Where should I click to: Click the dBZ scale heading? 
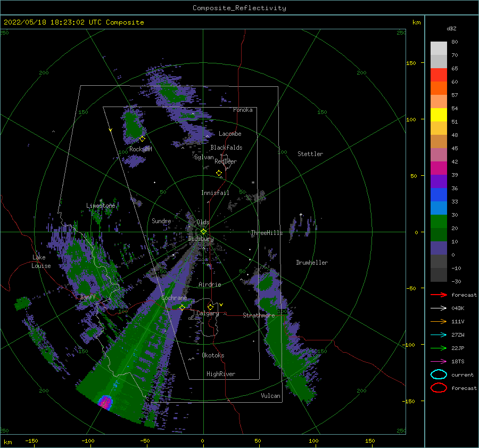point(451,28)
